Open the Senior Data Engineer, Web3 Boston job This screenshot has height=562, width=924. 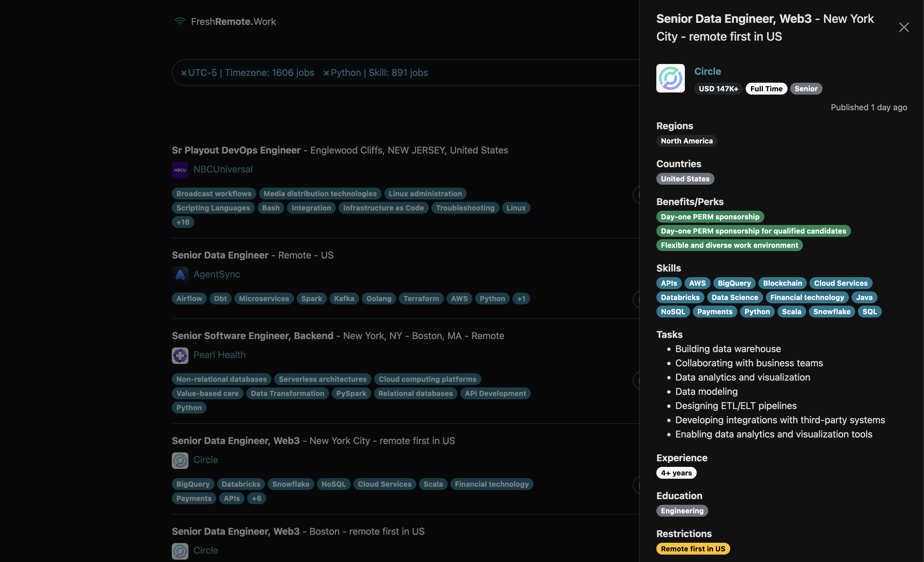236,531
